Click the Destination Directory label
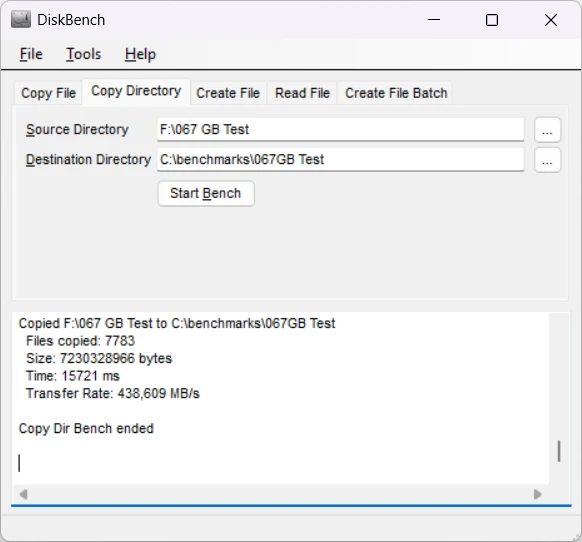The image size is (582, 542). (88, 160)
